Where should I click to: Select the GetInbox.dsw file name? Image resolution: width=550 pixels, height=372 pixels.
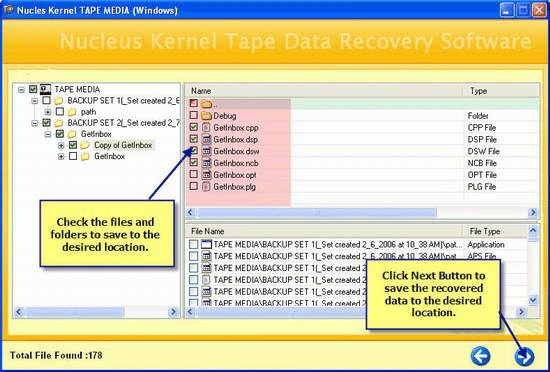pyautogui.click(x=236, y=151)
